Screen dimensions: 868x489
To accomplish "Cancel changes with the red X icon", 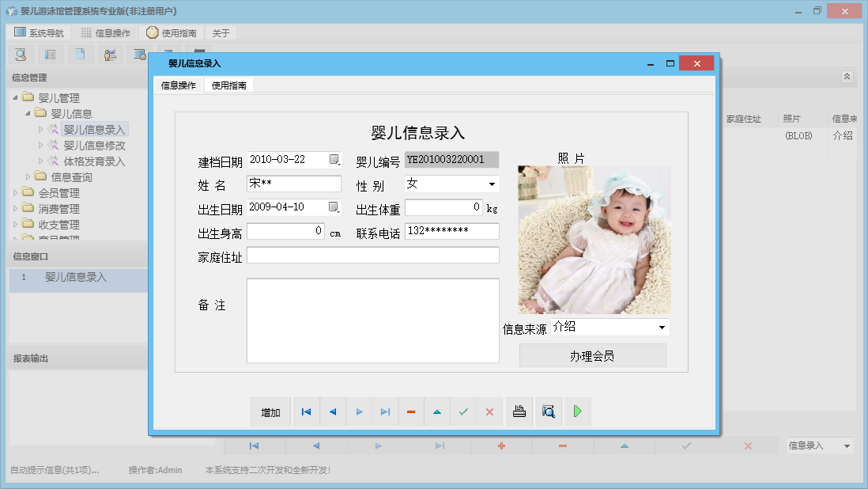I will coord(489,411).
